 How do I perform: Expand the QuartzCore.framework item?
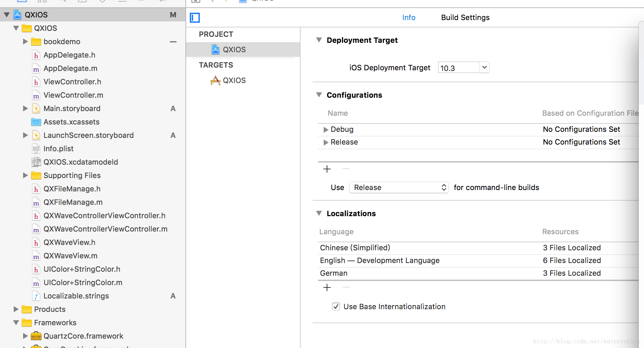(x=25, y=336)
